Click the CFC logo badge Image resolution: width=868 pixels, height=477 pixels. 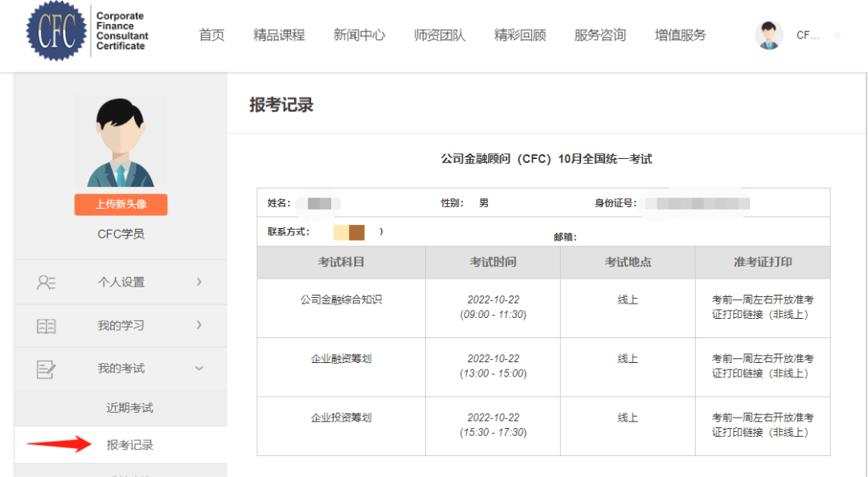(56, 31)
